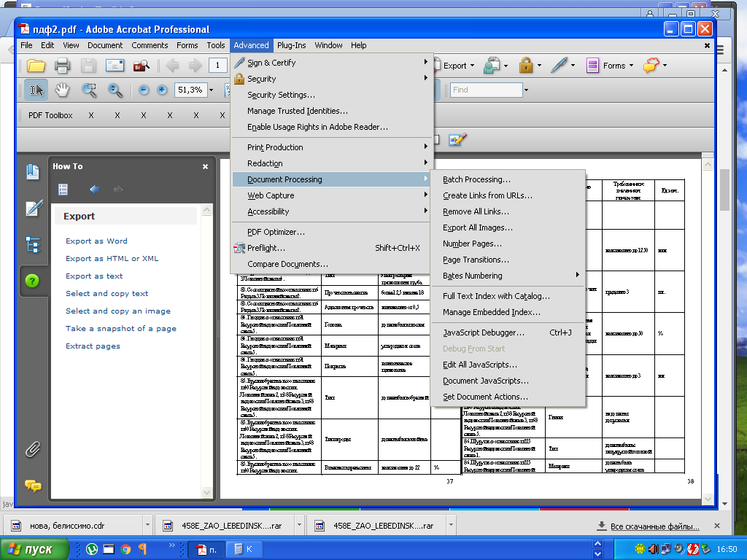Select Number Pages... in the submenu
This screenshot has height=560, width=747.
(508, 244)
